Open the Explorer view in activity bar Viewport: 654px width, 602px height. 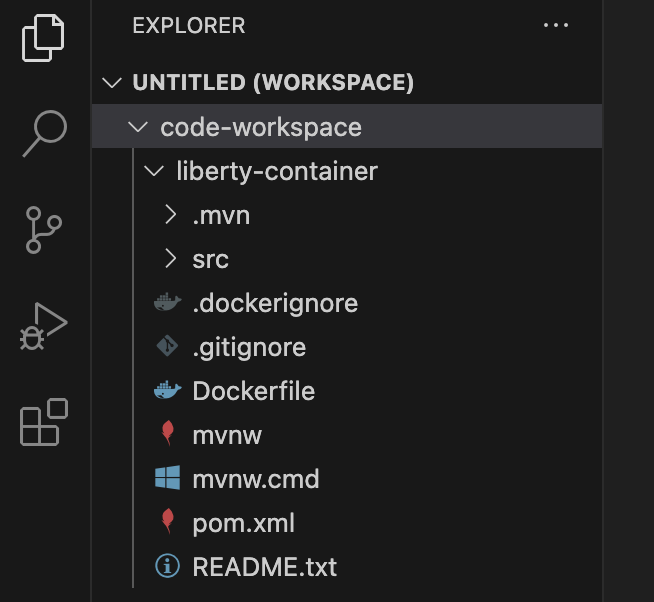pyautogui.click(x=43, y=37)
